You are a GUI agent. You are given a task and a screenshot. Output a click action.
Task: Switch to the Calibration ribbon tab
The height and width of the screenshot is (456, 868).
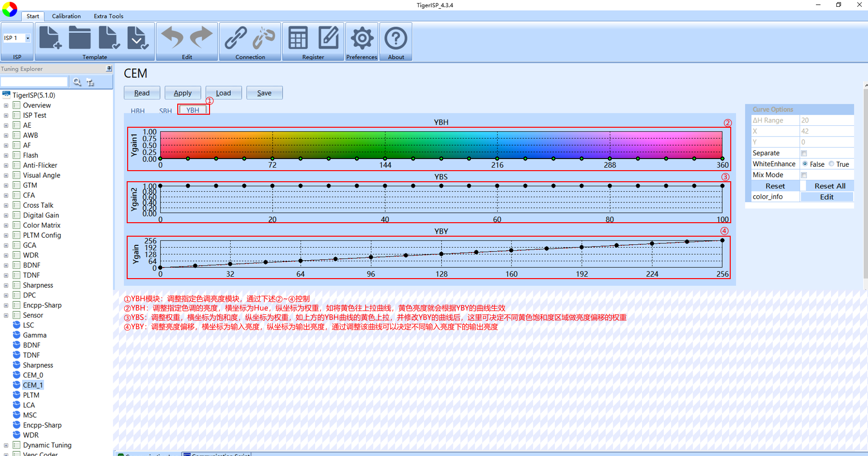tap(66, 16)
